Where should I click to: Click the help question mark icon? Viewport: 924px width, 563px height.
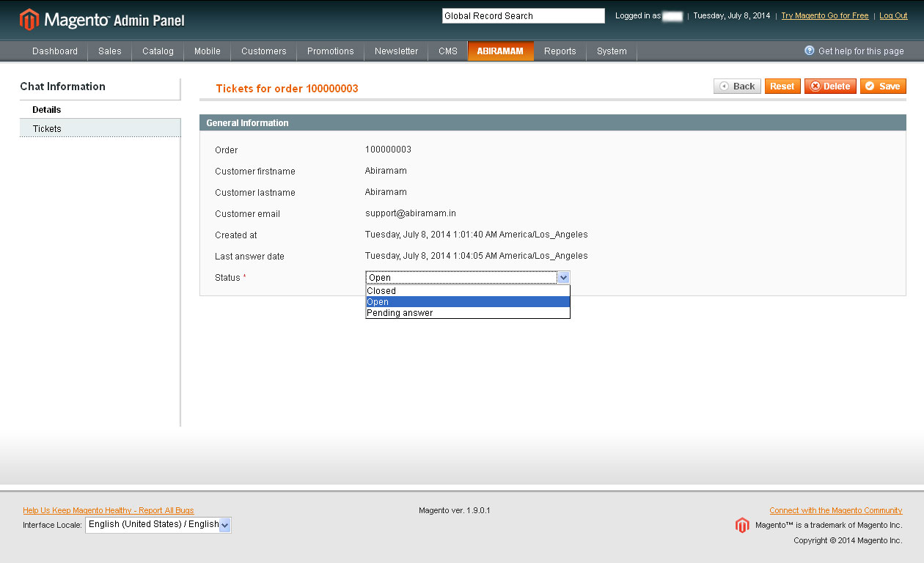tap(810, 51)
